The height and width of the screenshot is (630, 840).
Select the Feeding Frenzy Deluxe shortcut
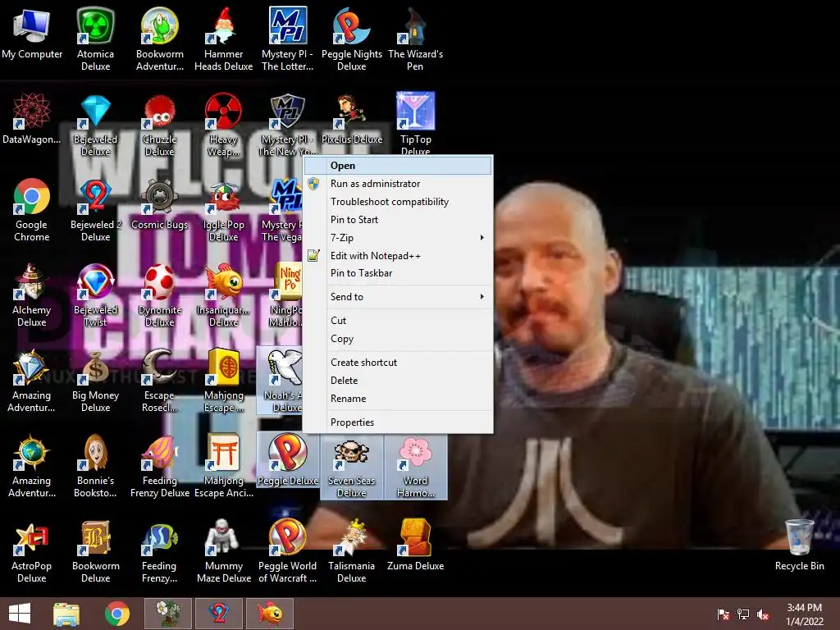click(160, 466)
